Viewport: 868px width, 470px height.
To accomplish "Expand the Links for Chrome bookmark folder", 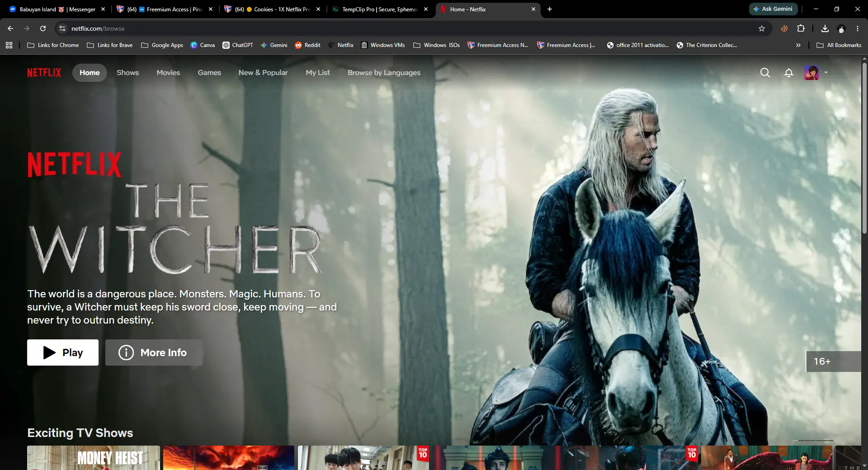I will tap(53, 45).
